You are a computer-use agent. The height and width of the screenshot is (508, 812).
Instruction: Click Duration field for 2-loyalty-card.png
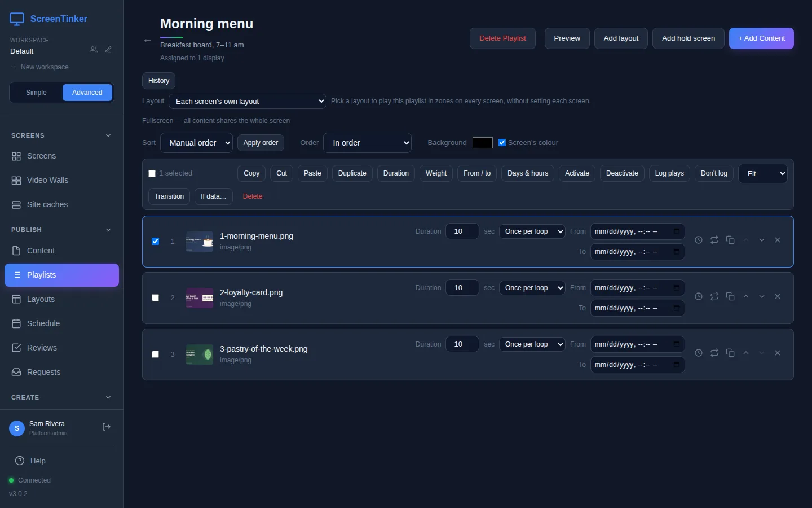coord(462,288)
